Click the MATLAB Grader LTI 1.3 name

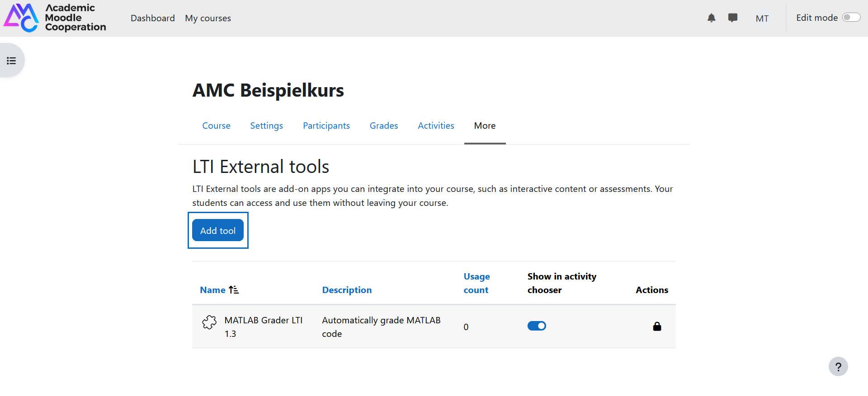point(264,327)
